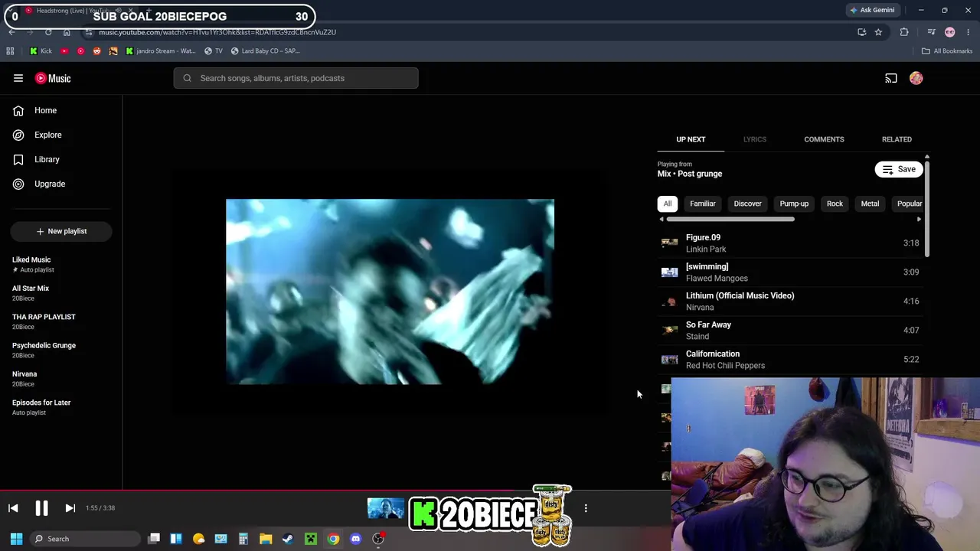
Task: Play So Far Away by Staind
Action: 790,331
